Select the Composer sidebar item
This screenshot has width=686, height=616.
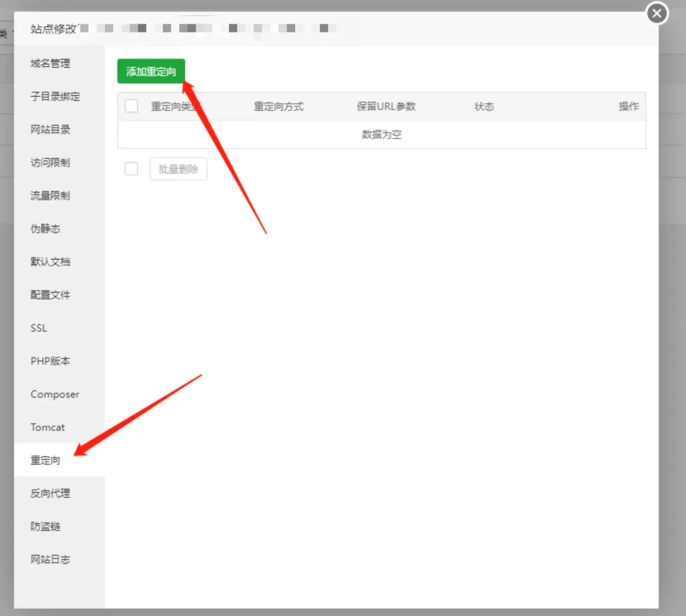[x=55, y=394]
